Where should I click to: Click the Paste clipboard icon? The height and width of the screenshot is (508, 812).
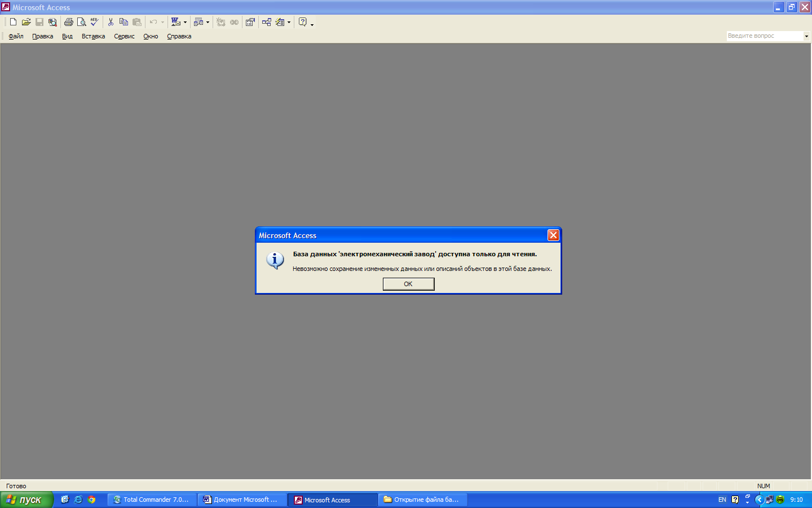point(137,22)
